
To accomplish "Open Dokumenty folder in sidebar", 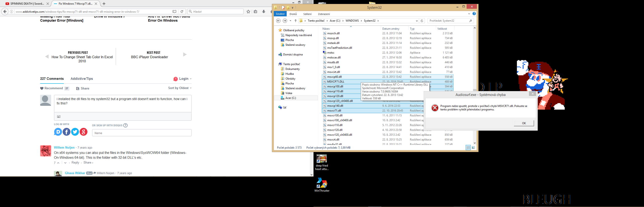I will pos(292,69).
